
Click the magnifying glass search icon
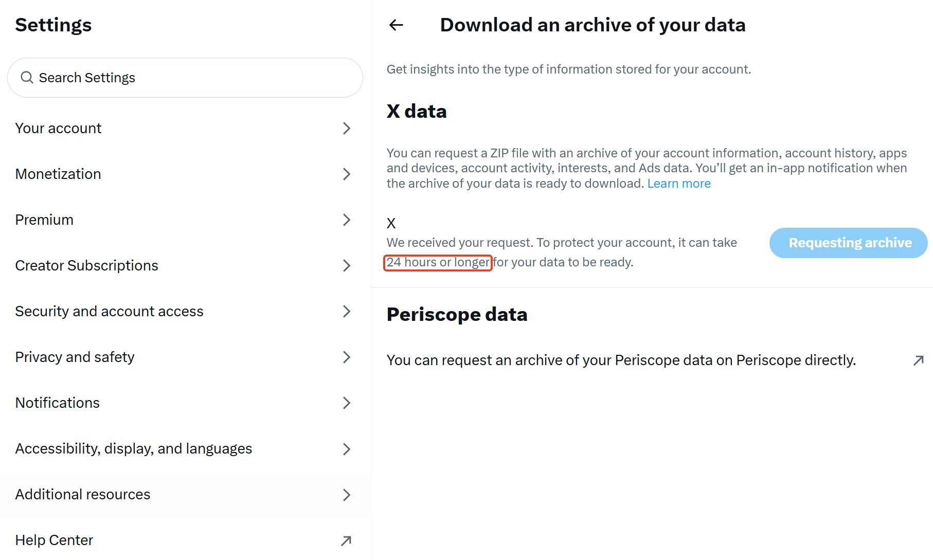tap(27, 77)
